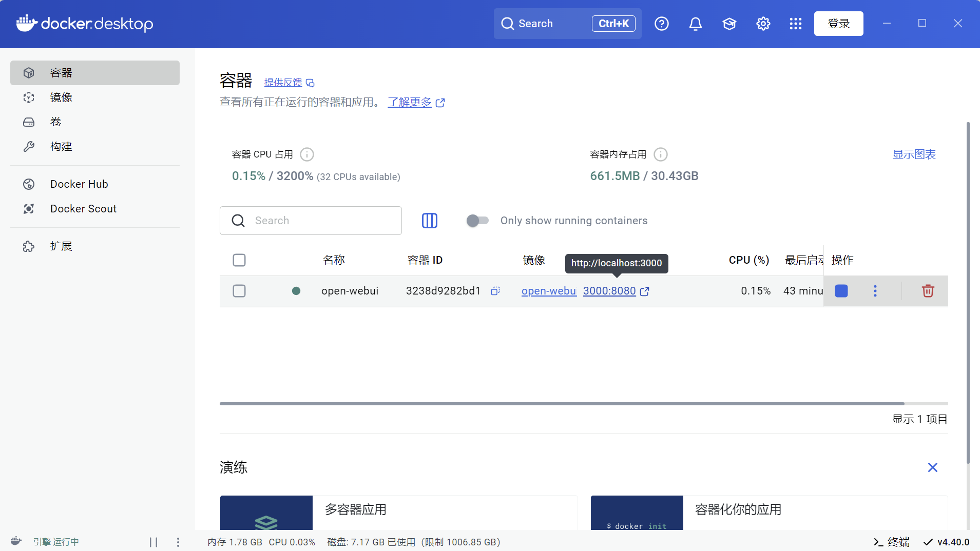Click the 镜像 column header
980x551 pixels.
click(x=533, y=260)
